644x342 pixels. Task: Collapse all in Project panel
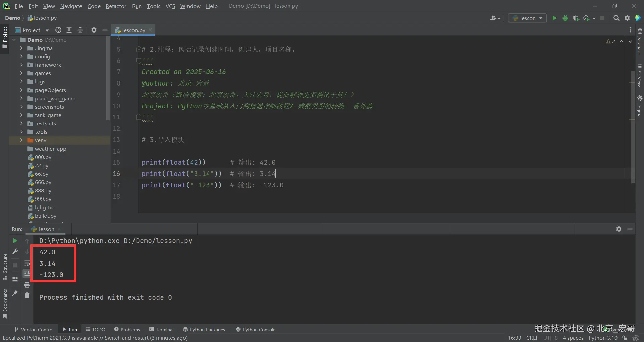pos(80,30)
